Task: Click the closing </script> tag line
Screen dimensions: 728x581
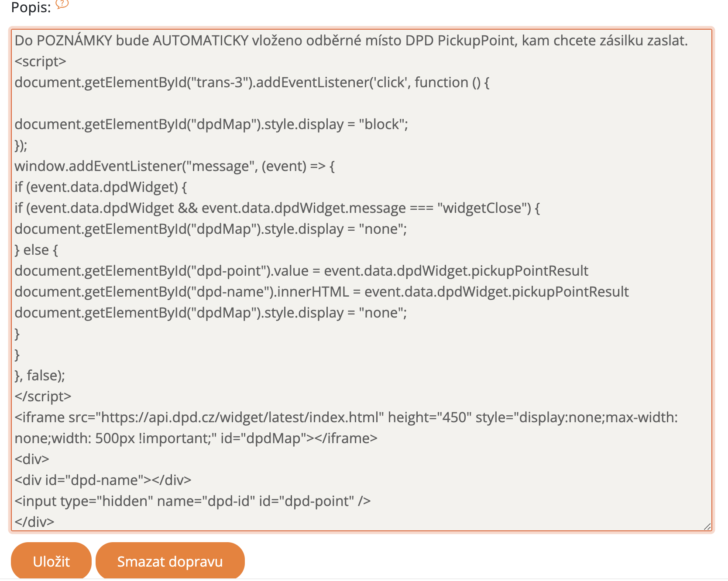Action: 43,396
